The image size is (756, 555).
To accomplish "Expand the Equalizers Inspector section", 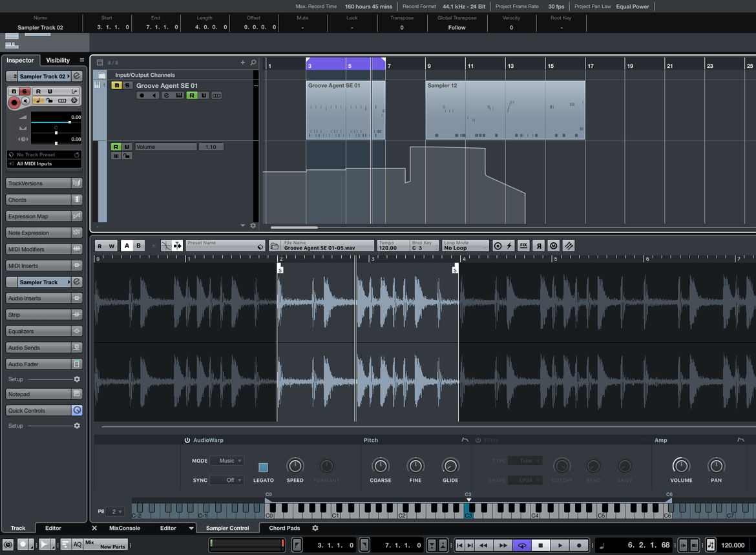I will pyautogui.click(x=44, y=331).
